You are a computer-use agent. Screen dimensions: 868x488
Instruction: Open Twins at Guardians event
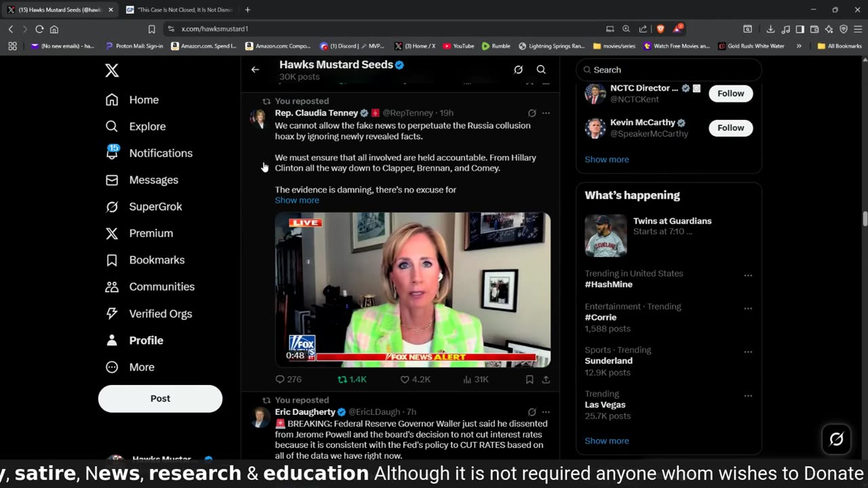669,235
